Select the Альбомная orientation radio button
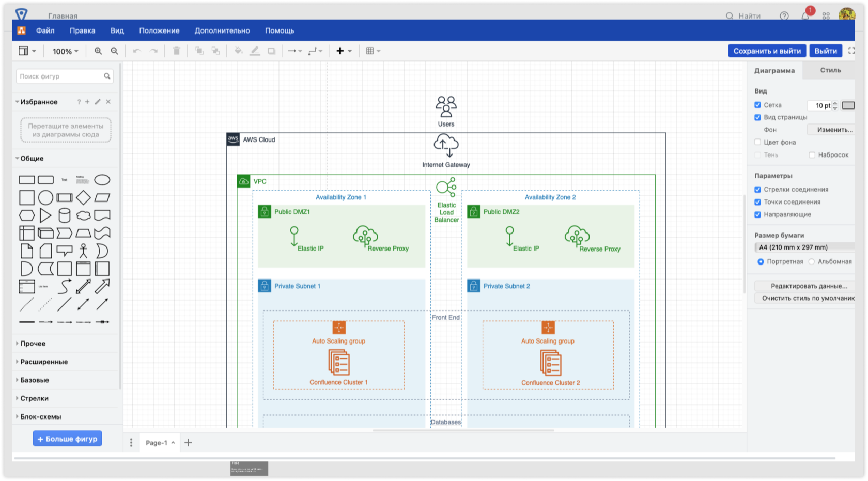Screen dimensions: 868x481 tap(812, 262)
